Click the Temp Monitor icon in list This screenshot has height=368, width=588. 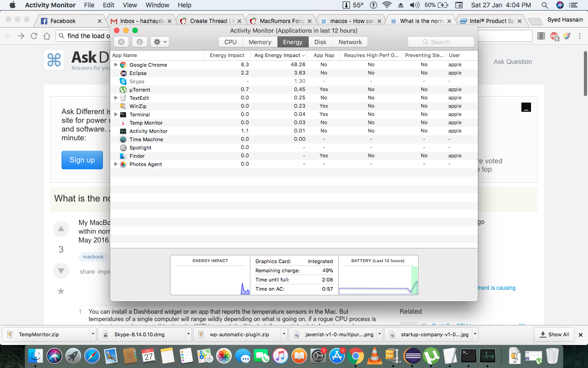click(x=123, y=123)
